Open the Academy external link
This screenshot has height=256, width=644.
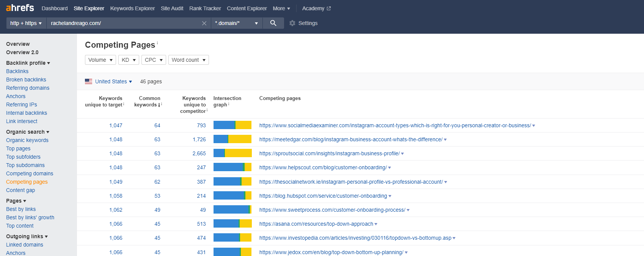[316, 8]
